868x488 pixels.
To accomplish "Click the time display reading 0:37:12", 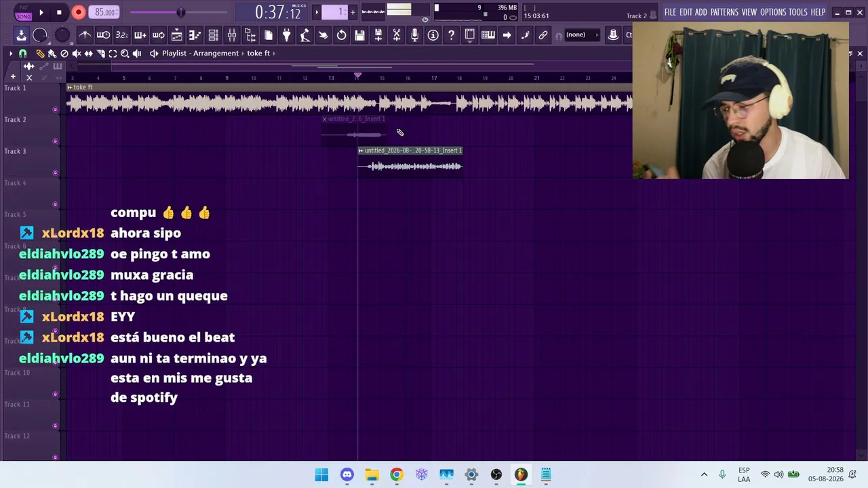I will tap(278, 12).
